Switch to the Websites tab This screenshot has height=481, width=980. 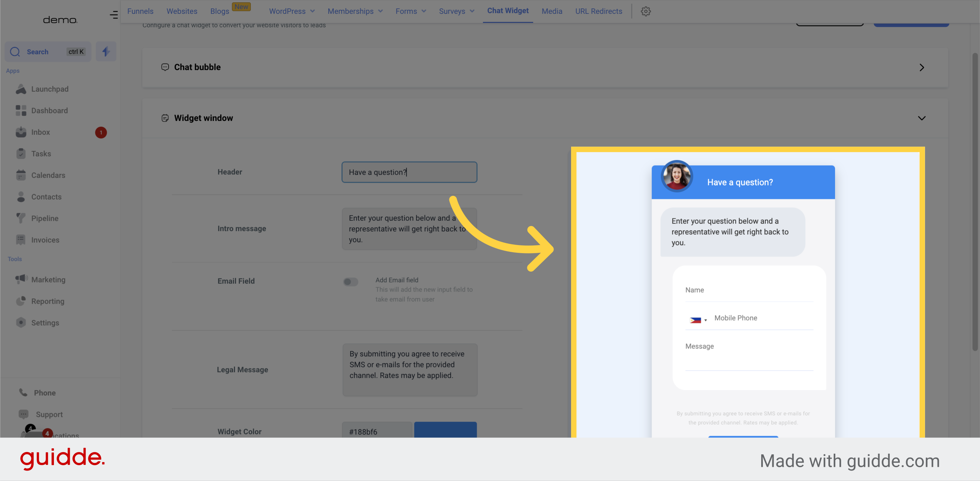pyautogui.click(x=182, y=11)
